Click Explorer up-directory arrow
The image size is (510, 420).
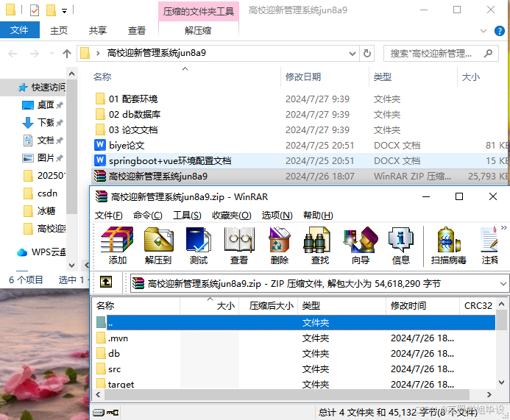(x=67, y=53)
